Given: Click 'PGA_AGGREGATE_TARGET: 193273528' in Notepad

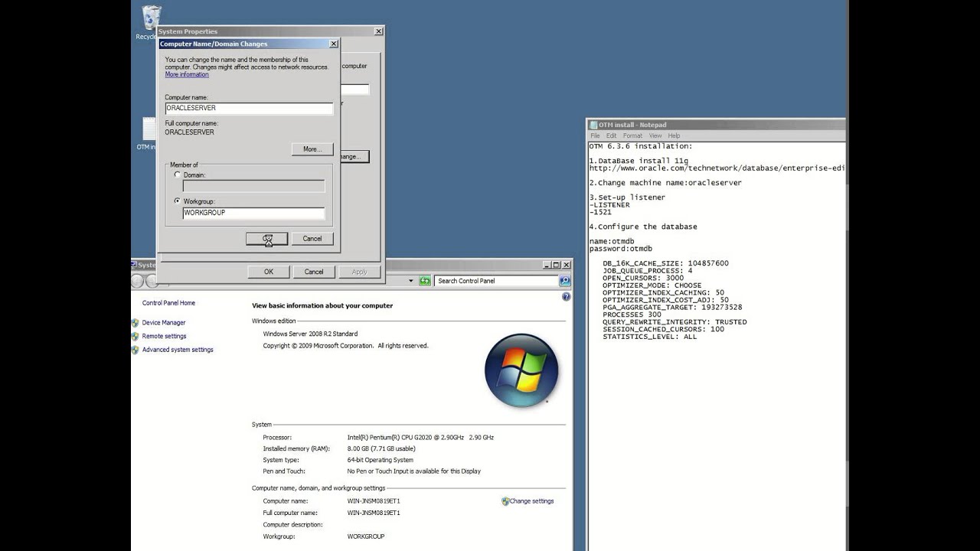Looking at the screenshot, I should pos(672,308).
